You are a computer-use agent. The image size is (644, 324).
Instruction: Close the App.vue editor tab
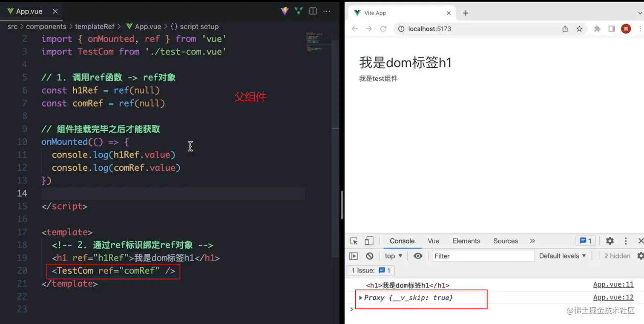55,11
